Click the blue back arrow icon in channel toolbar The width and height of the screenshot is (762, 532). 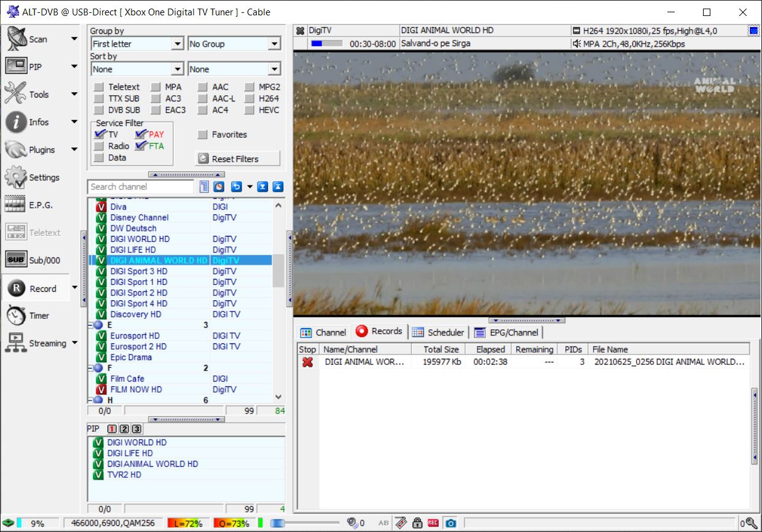[x=237, y=187]
